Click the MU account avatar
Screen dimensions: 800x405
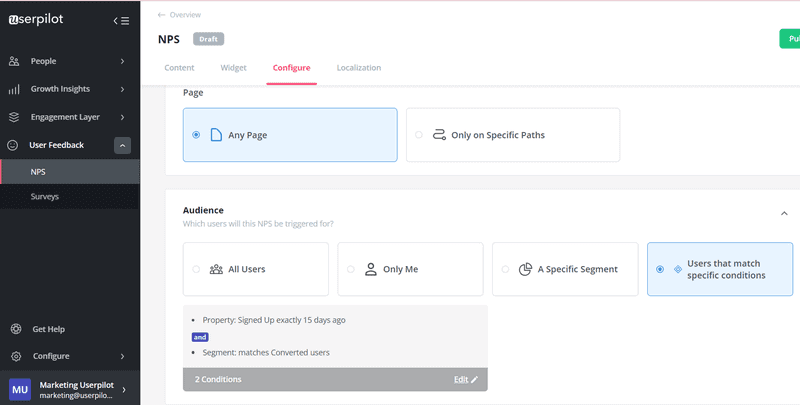click(20, 390)
